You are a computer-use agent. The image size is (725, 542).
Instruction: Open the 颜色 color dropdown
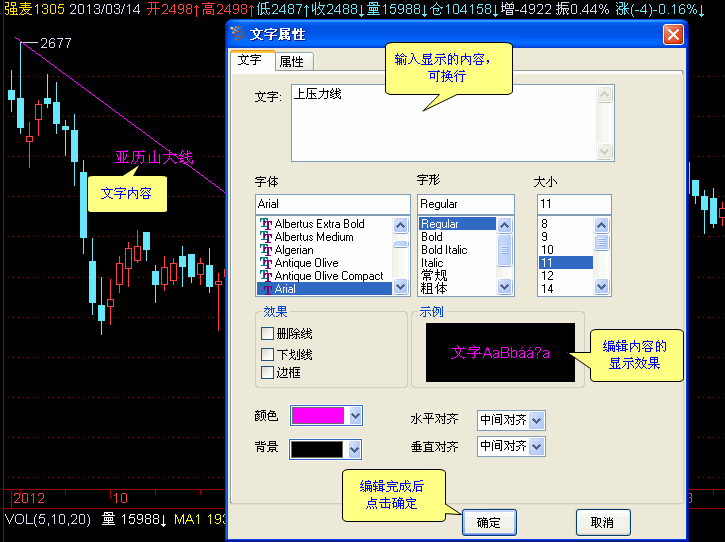click(354, 415)
